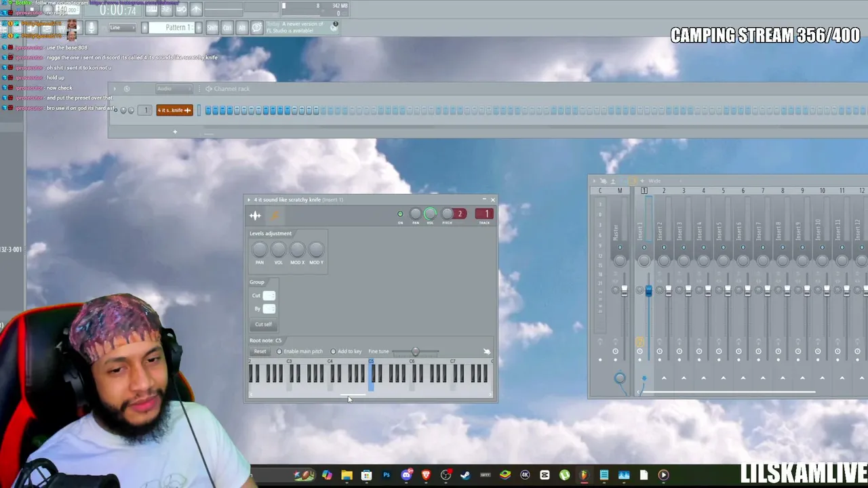
Task: Click the Fine tune slider handle
Action: click(415, 351)
